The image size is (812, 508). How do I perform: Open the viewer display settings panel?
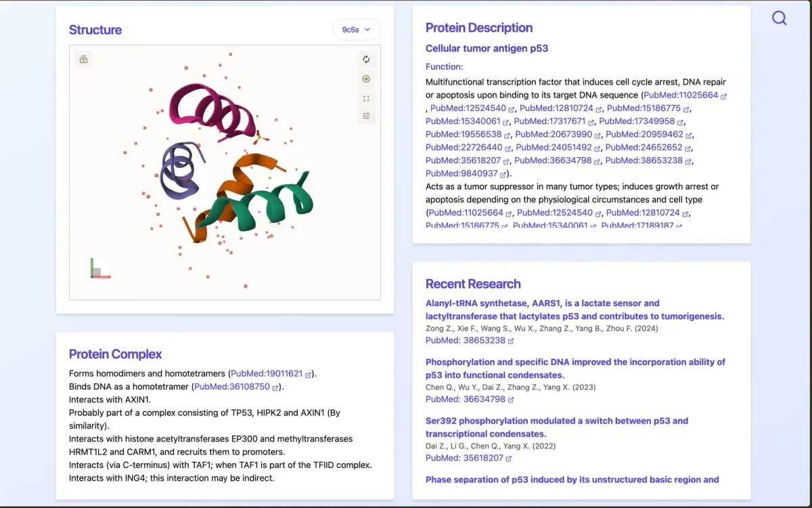[x=366, y=115]
